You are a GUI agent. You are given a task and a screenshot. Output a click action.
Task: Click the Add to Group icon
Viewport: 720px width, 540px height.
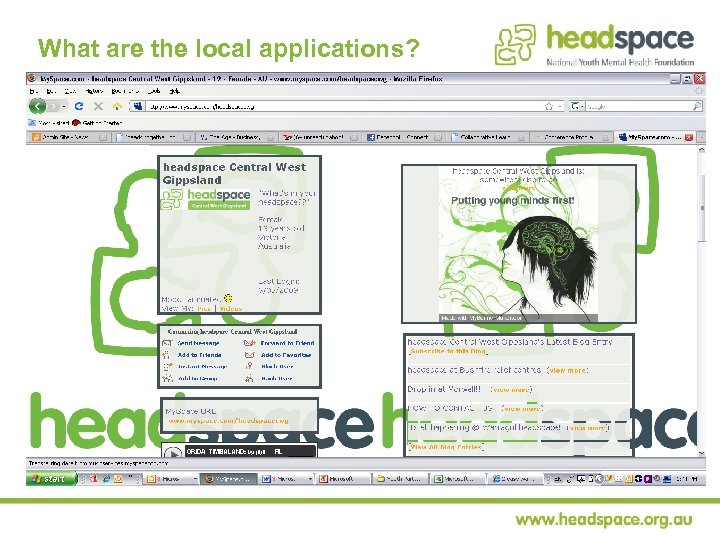pos(167,378)
